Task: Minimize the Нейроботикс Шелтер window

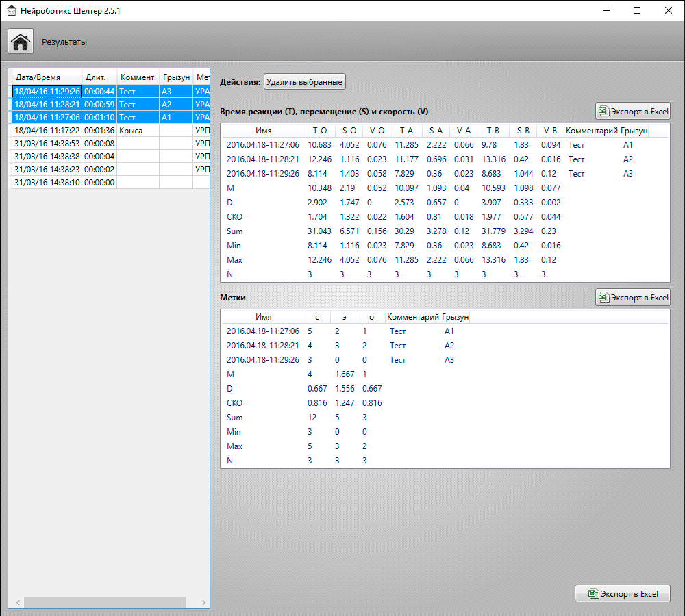Action: coord(606,10)
